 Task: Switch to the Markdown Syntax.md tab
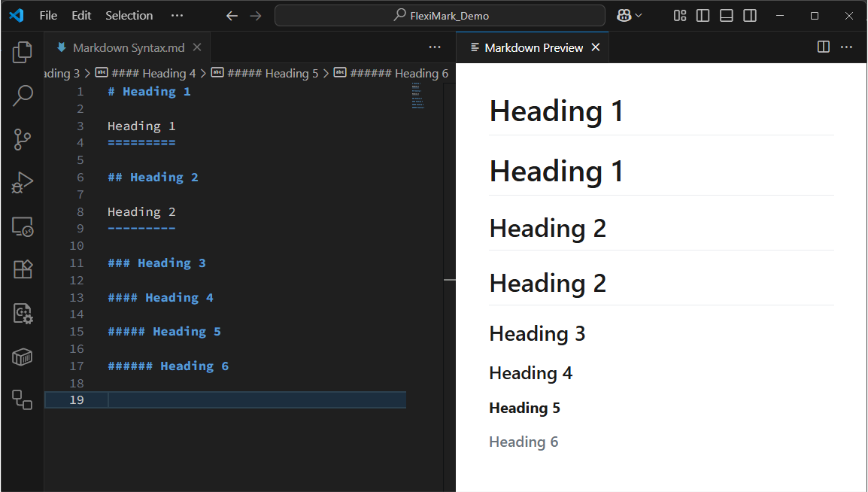tap(129, 47)
